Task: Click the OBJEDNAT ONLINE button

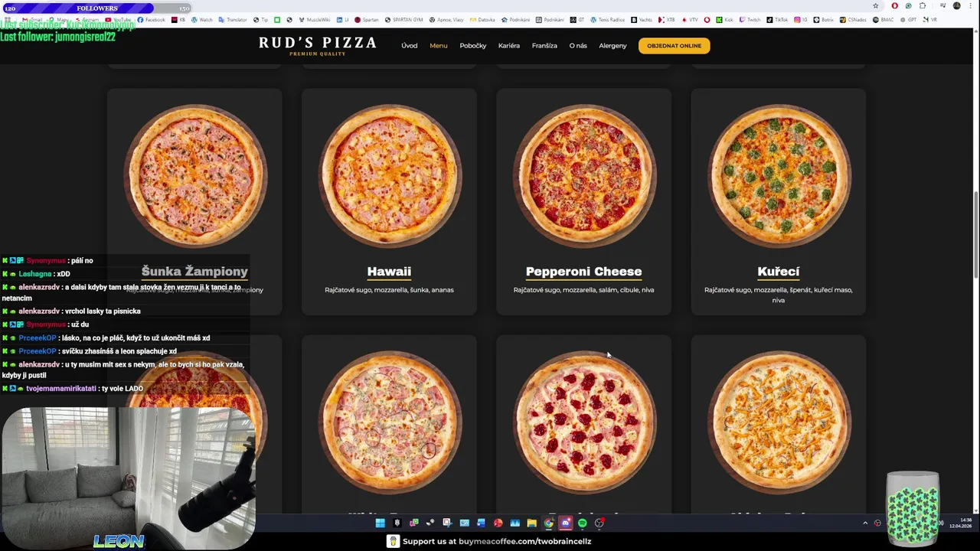Action: pyautogui.click(x=675, y=46)
